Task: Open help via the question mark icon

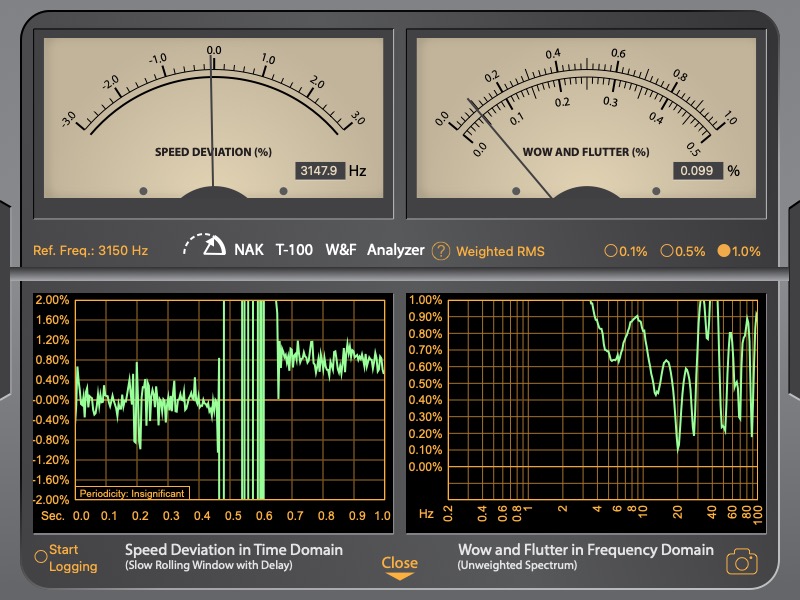Action: [x=441, y=251]
